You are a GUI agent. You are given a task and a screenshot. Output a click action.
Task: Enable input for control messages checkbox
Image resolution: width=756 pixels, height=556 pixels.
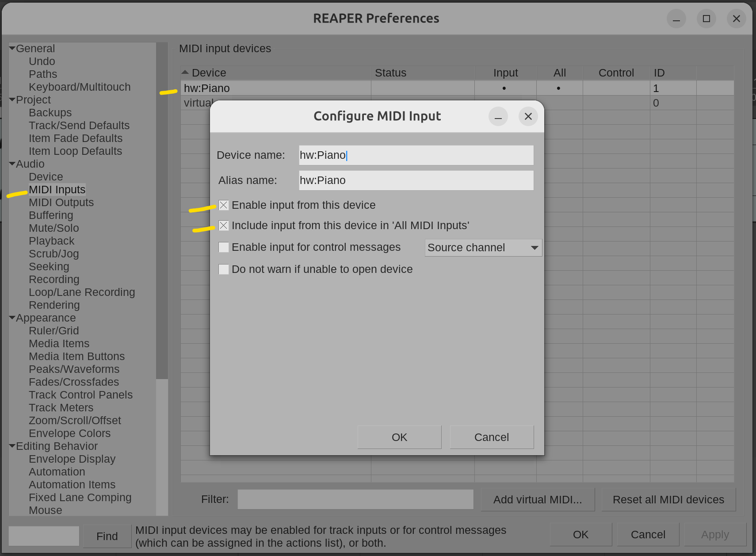224,247
